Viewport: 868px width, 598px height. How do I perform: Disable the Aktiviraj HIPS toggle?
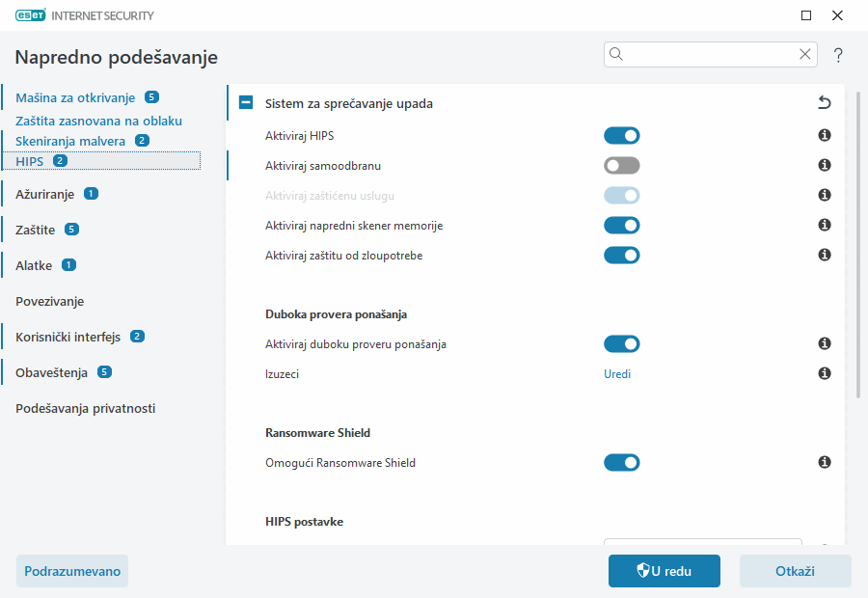point(621,136)
